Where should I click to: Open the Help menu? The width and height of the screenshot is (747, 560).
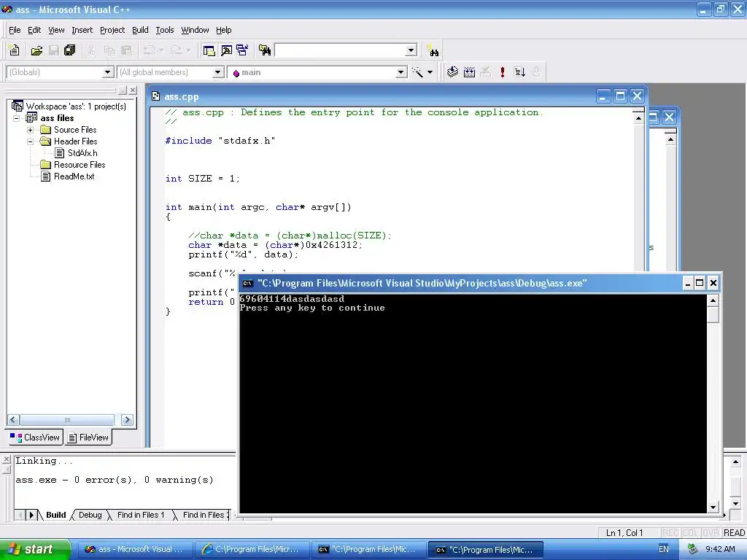[223, 30]
